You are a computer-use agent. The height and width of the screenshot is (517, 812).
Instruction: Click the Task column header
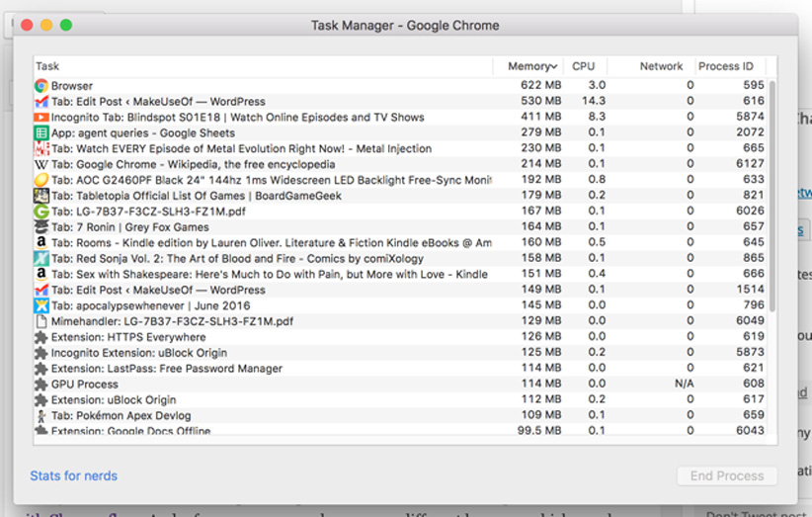click(47, 66)
